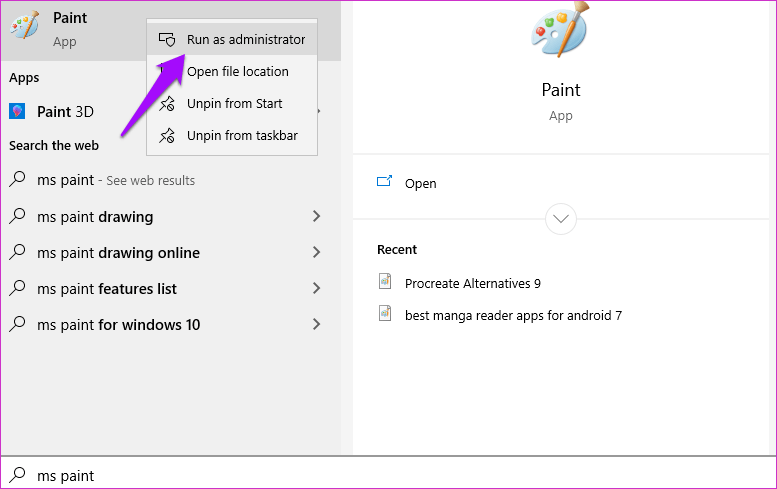Click the Procreate Alternatives 9 file icon
Viewport: 777px width, 489px height.
(385, 282)
